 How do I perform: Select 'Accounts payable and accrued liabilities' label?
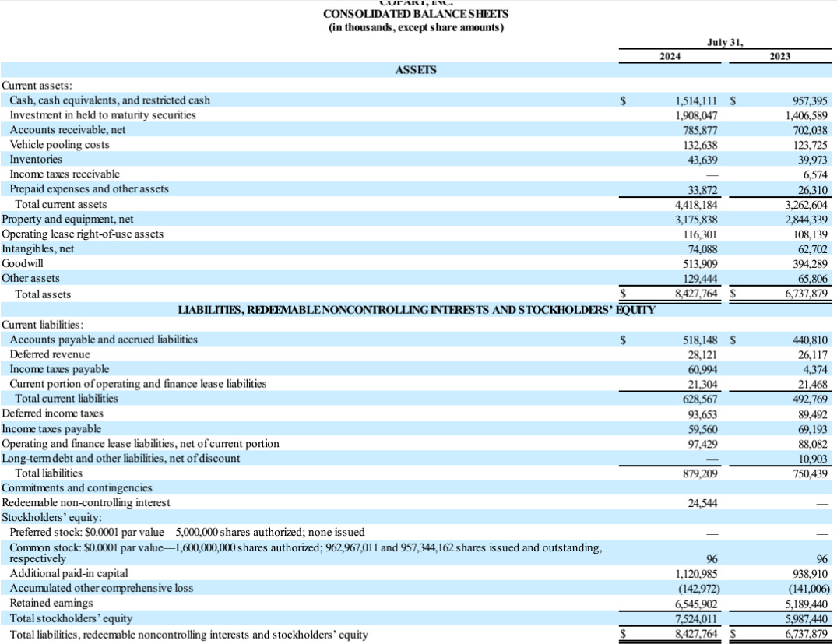point(104,340)
